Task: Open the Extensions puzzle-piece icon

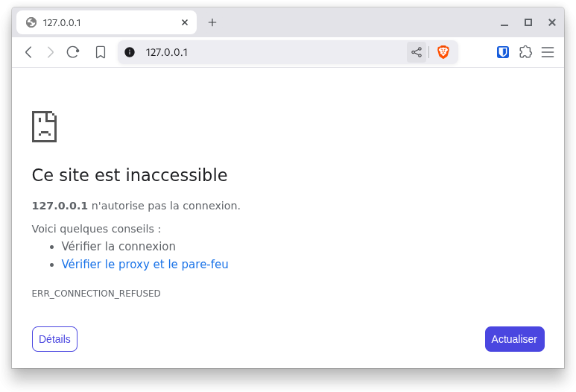Action: click(525, 52)
